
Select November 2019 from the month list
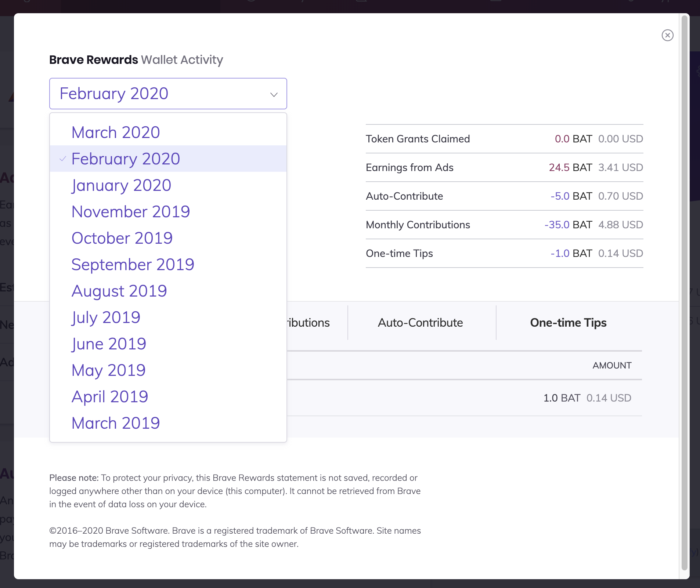[130, 211]
